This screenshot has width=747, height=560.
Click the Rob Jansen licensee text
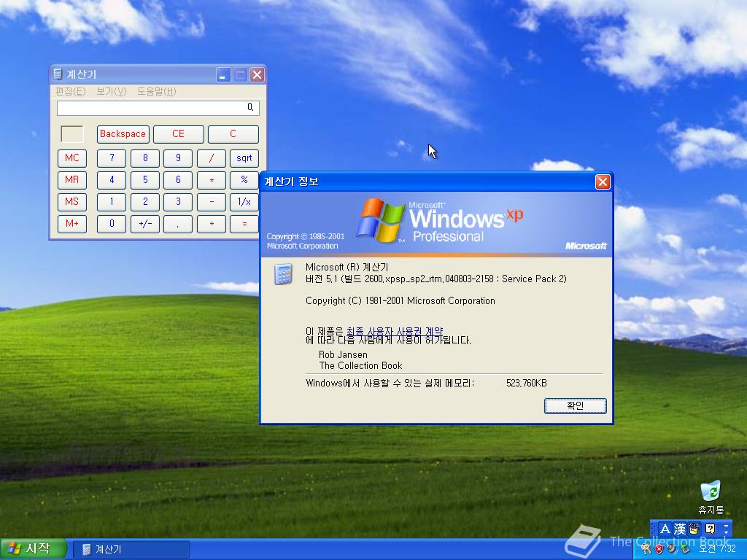point(343,355)
